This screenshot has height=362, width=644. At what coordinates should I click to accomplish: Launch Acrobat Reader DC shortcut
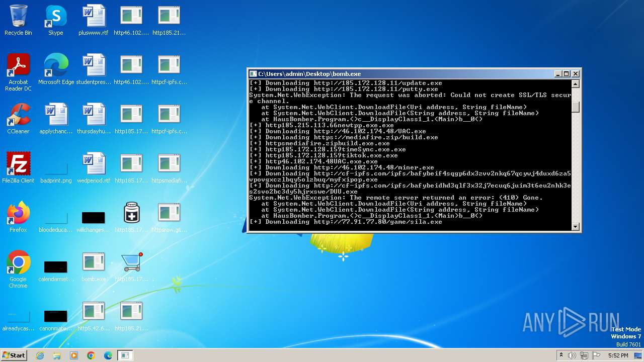(18, 73)
